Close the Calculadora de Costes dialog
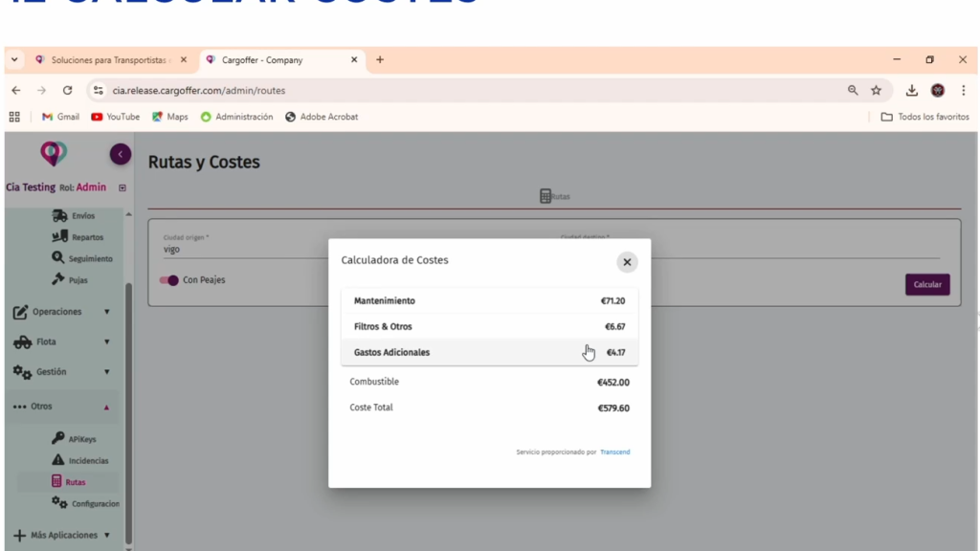 (627, 262)
